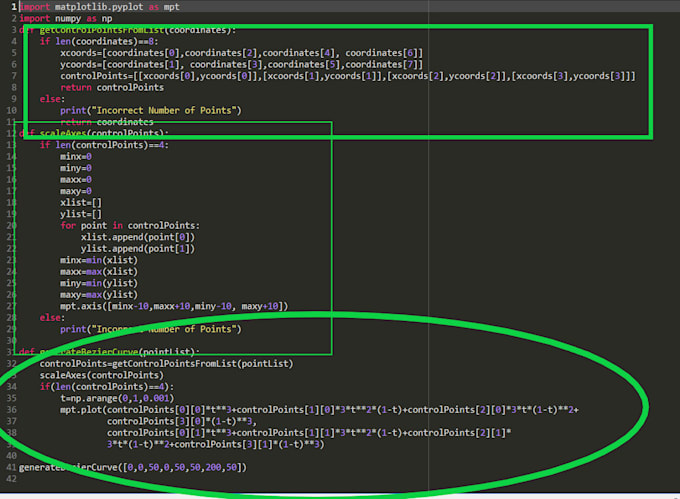Click line number 2 in the gutter
Image resolution: width=680 pixels, height=499 pixels.
pyautogui.click(x=14, y=19)
